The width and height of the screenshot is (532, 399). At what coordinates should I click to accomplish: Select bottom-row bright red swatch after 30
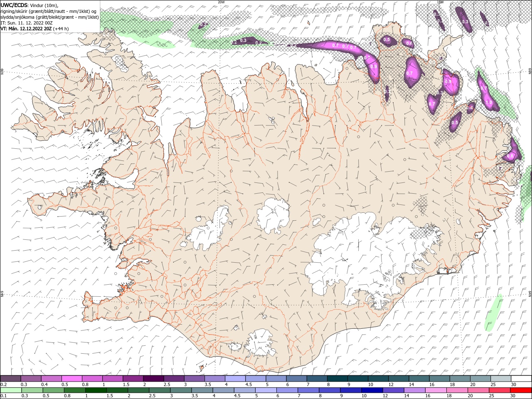520,390
